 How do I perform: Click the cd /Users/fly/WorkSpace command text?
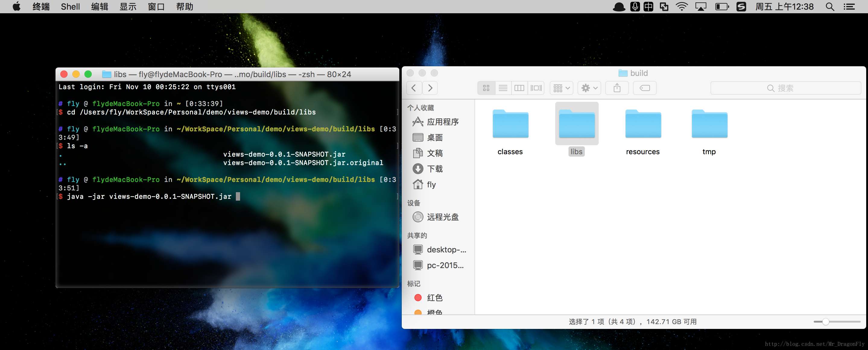[192, 112]
